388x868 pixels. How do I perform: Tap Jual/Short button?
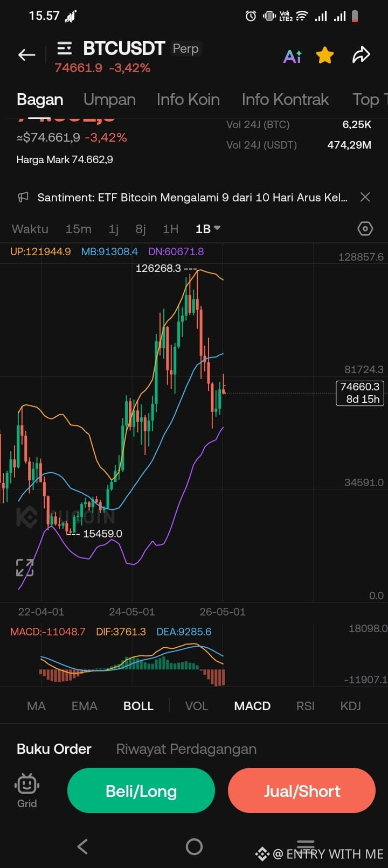[302, 790]
